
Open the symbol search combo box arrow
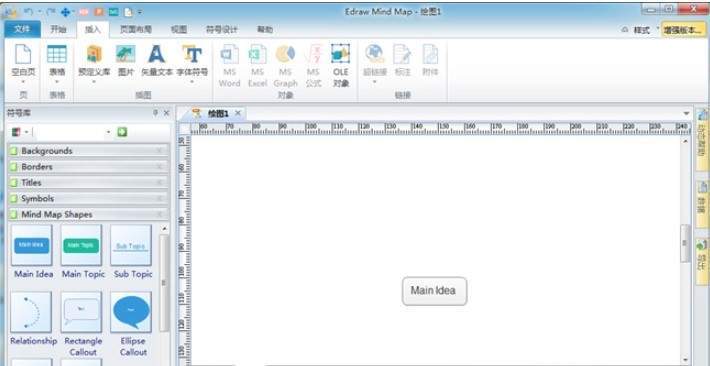pyautogui.click(x=109, y=132)
